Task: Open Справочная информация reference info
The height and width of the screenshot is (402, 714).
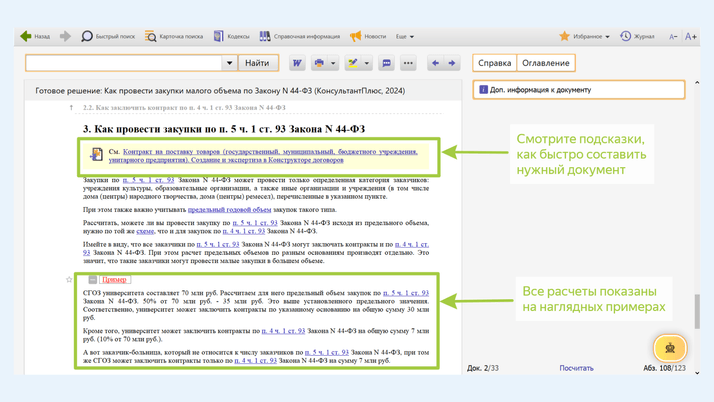Action: [299, 36]
